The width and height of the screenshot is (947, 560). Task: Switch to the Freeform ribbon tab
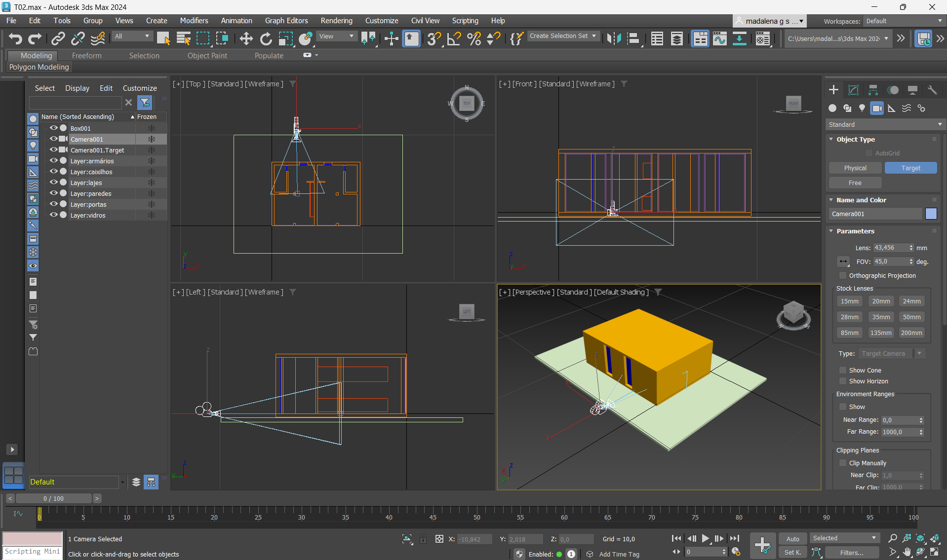tap(86, 56)
